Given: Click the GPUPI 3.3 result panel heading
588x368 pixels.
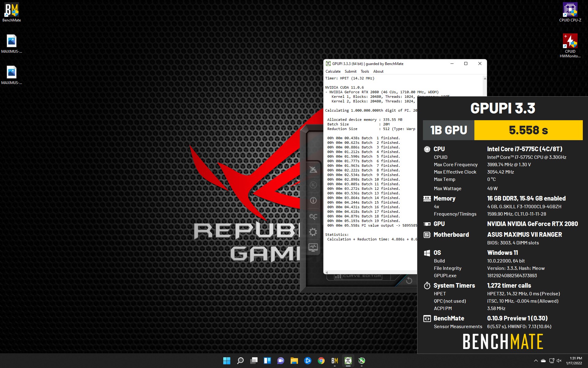Looking at the screenshot, I should [503, 108].
